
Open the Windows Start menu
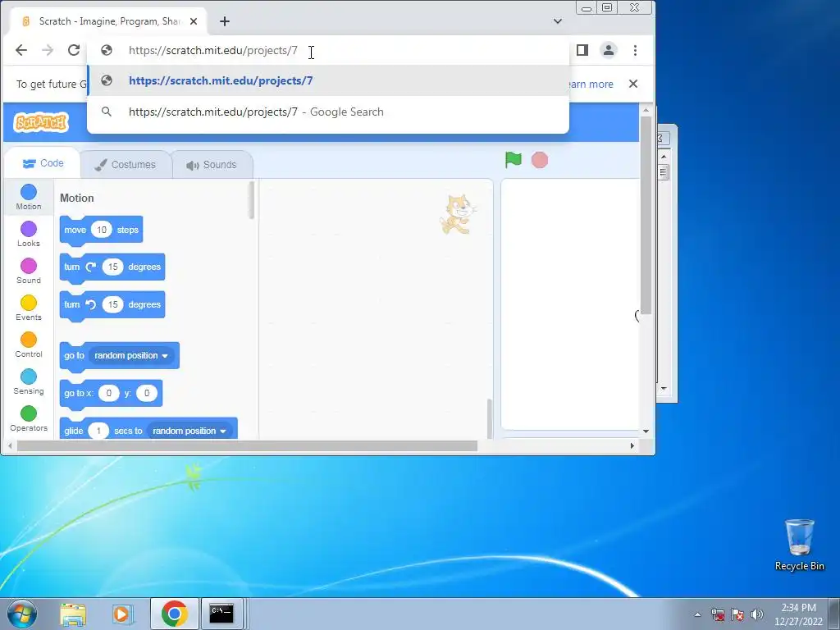click(x=21, y=614)
